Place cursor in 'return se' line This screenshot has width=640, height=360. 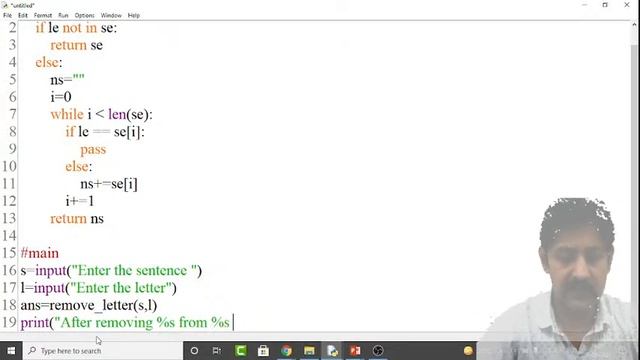(76, 45)
